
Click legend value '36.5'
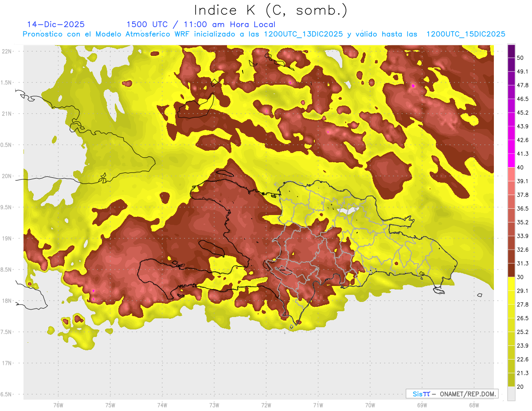(522, 208)
